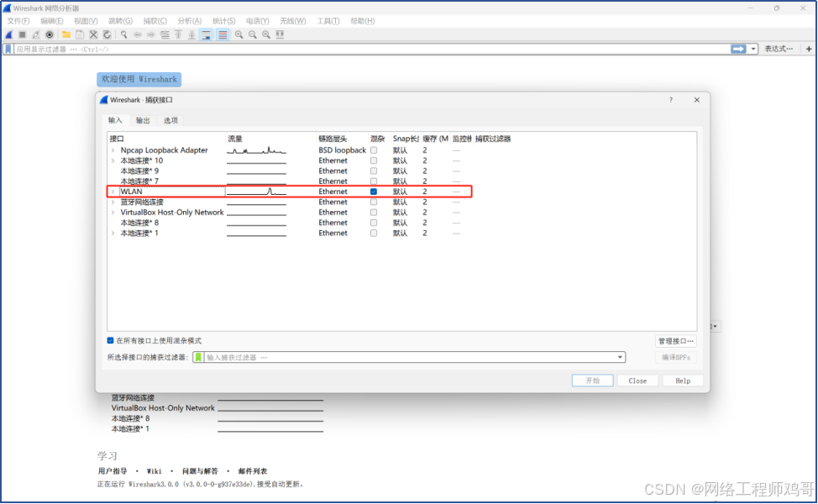Open the Wiki link on welcome page

click(x=154, y=471)
